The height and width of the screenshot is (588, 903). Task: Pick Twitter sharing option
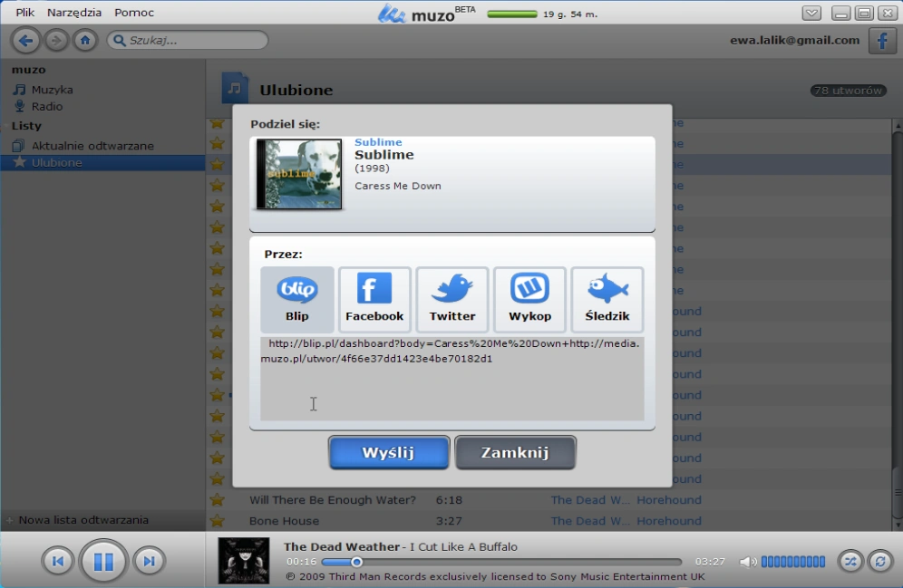pos(452,299)
